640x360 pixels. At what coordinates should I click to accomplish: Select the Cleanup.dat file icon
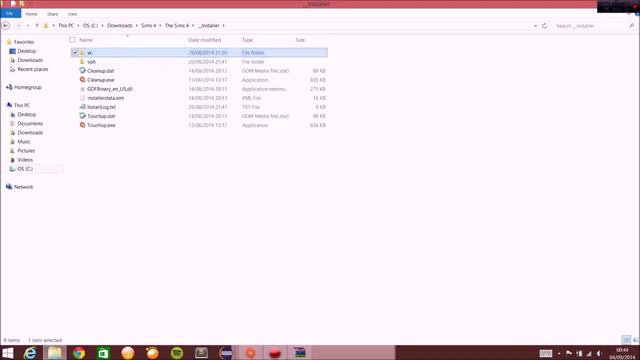click(x=82, y=71)
